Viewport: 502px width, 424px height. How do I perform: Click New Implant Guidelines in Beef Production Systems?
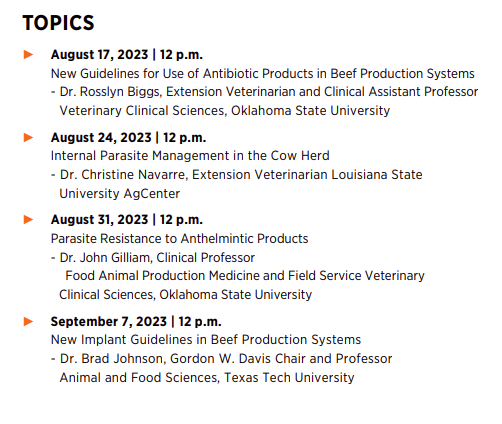click(206, 340)
